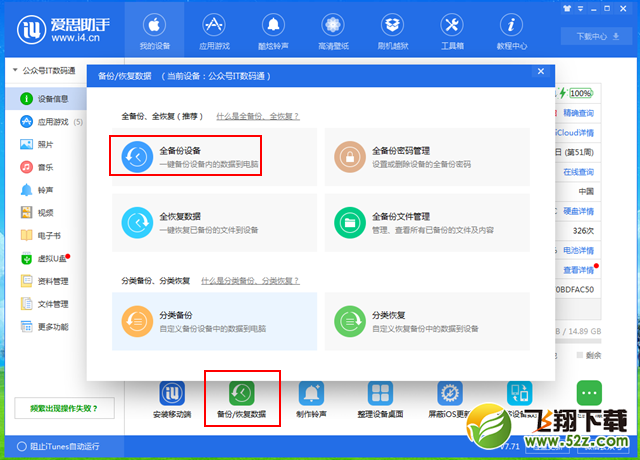The height and width of the screenshot is (460, 640).
Task: Select 设备信息 in the sidebar
Action: [x=46, y=99]
